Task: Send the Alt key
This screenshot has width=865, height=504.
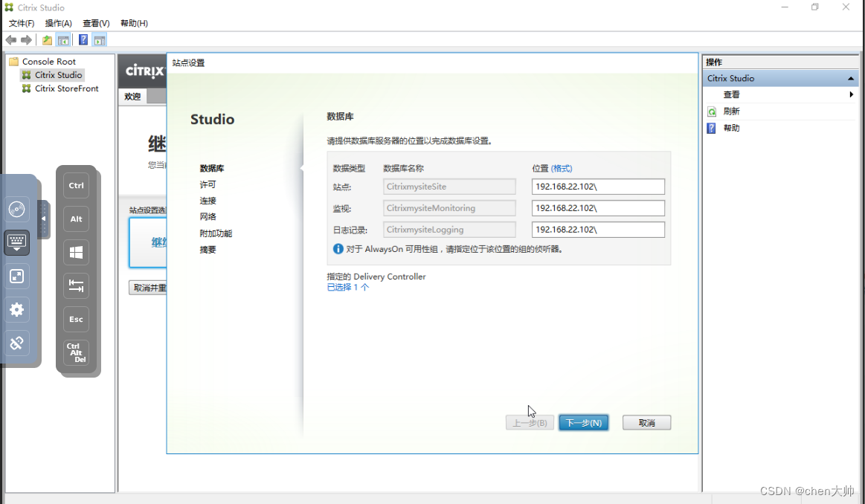Action: click(76, 219)
